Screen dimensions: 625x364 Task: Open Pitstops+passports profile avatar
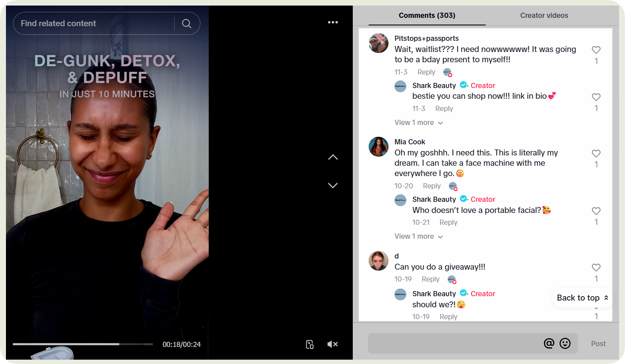[x=379, y=43]
